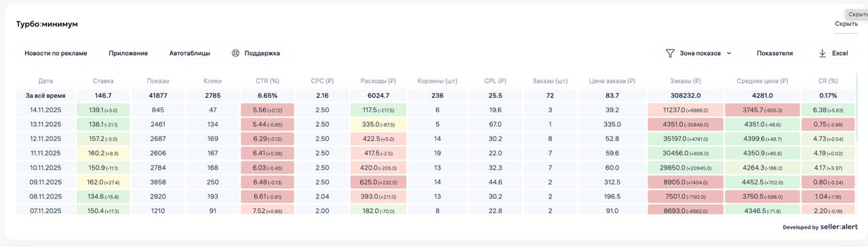Click the 3745.7 average price cell

[762, 110]
